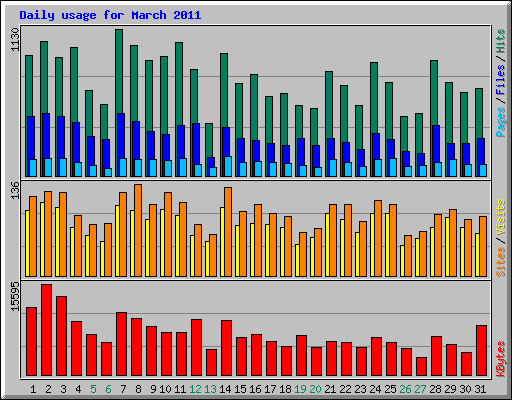This screenshot has height=400, width=512.
Task: Select the green hits bar for day 24
Action: (x=374, y=97)
